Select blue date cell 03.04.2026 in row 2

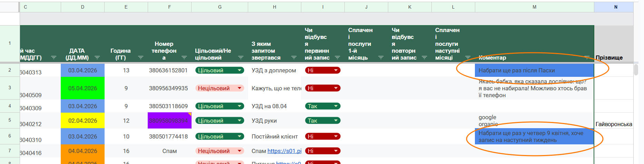(82, 70)
